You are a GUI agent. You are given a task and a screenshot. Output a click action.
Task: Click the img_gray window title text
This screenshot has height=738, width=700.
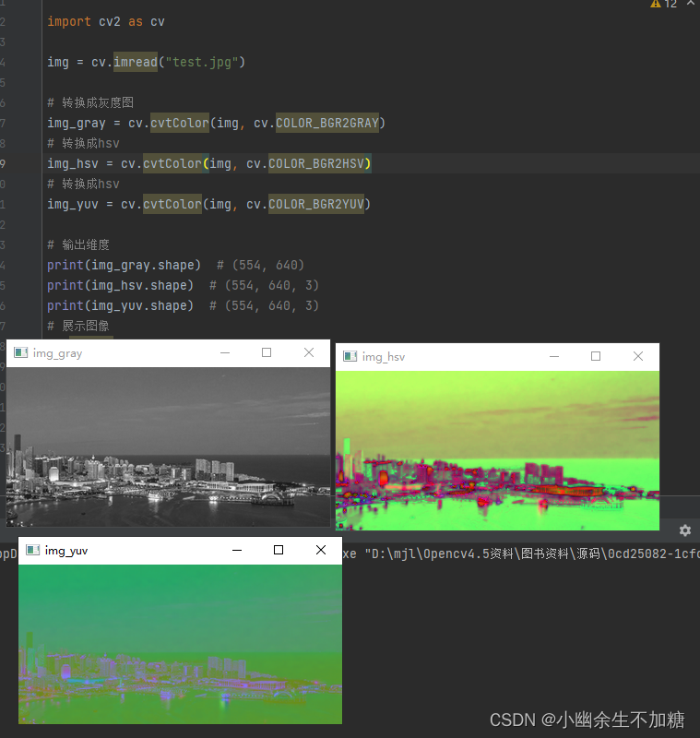tap(57, 353)
